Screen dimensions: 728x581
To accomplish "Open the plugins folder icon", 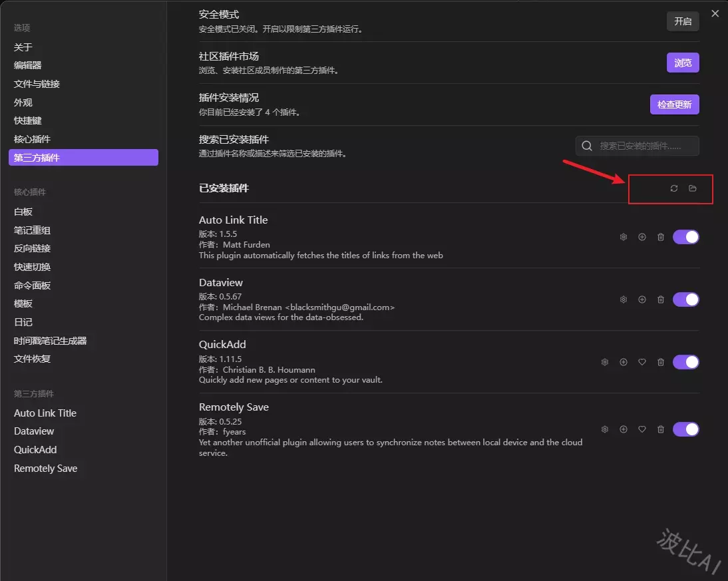I will point(692,188).
